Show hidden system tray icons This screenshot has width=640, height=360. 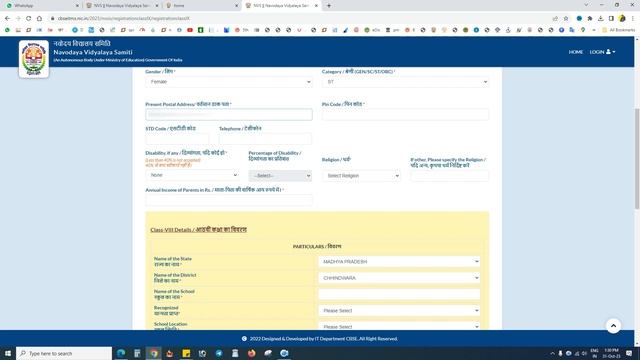click(x=552, y=353)
